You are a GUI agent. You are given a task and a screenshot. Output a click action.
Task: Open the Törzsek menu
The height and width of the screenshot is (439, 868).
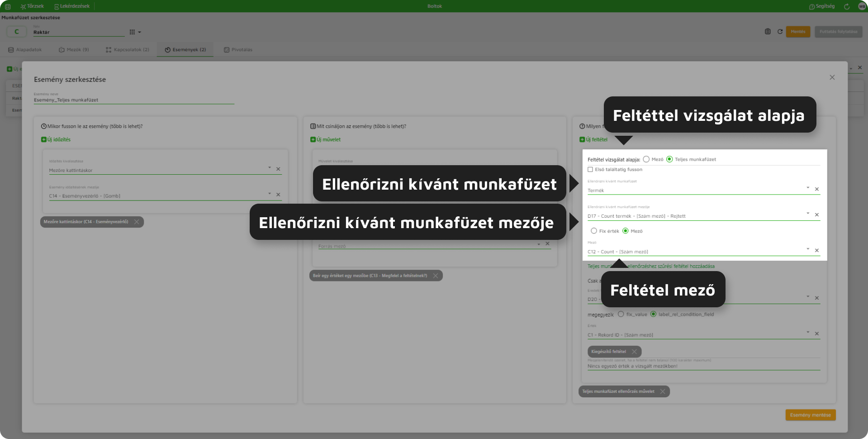pyautogui.click(x=32, y=6)
